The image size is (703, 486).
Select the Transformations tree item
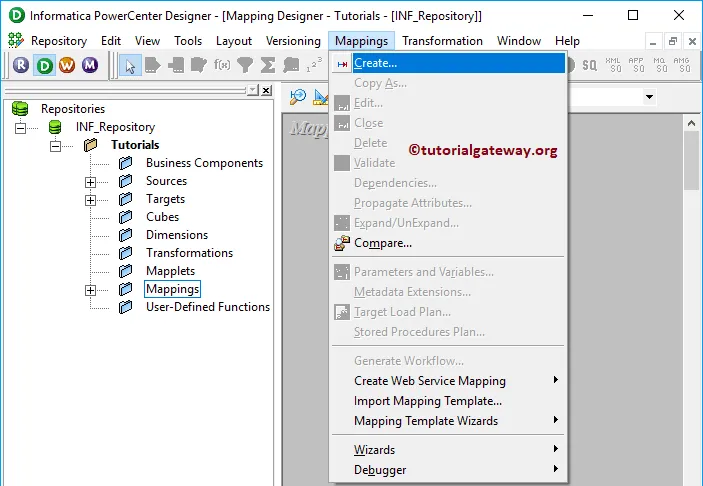[x=189, y=253]
